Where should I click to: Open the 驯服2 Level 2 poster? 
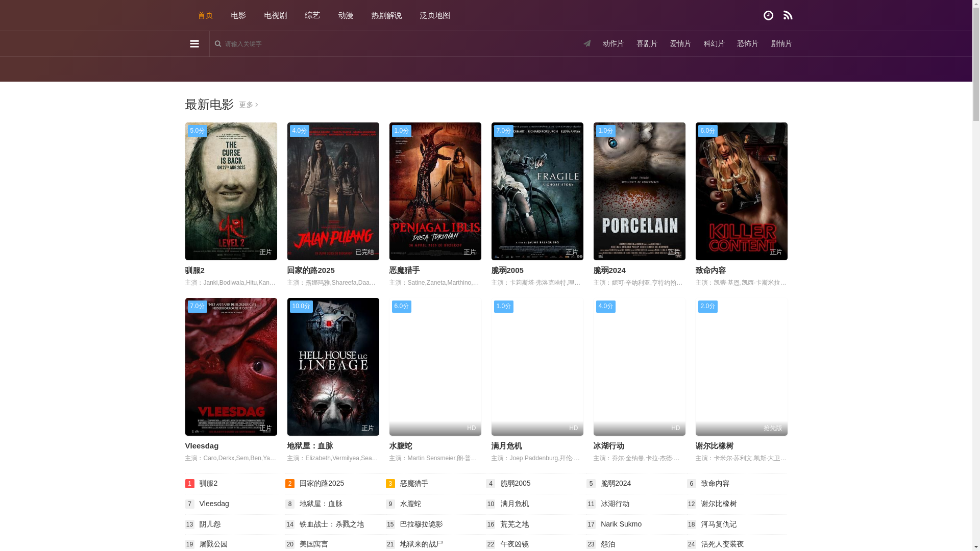pos(231,191)
